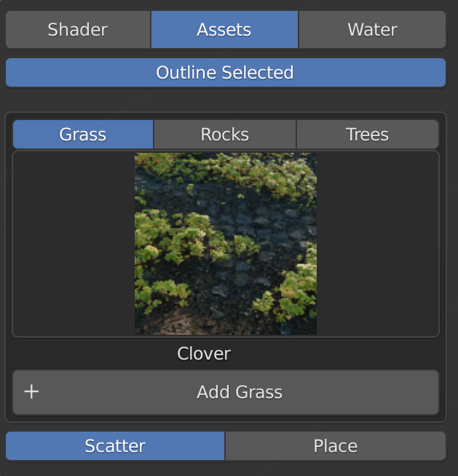
Task: Show the Trees asset category
Action: point(367,135)
